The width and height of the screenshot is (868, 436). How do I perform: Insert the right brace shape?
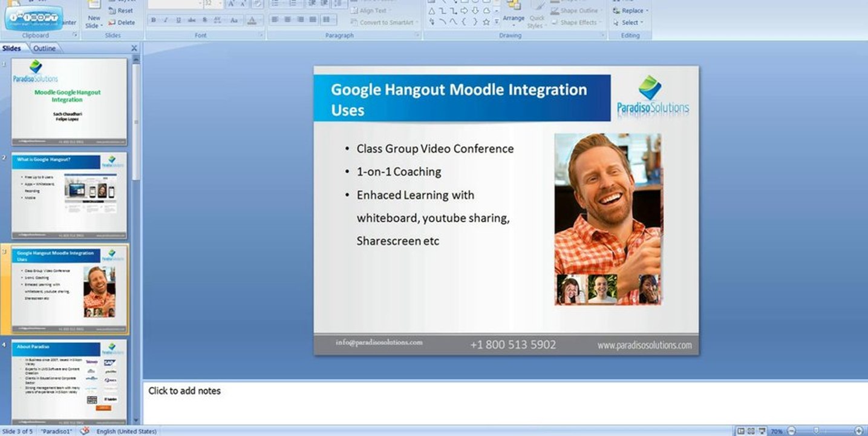(475, 22)
